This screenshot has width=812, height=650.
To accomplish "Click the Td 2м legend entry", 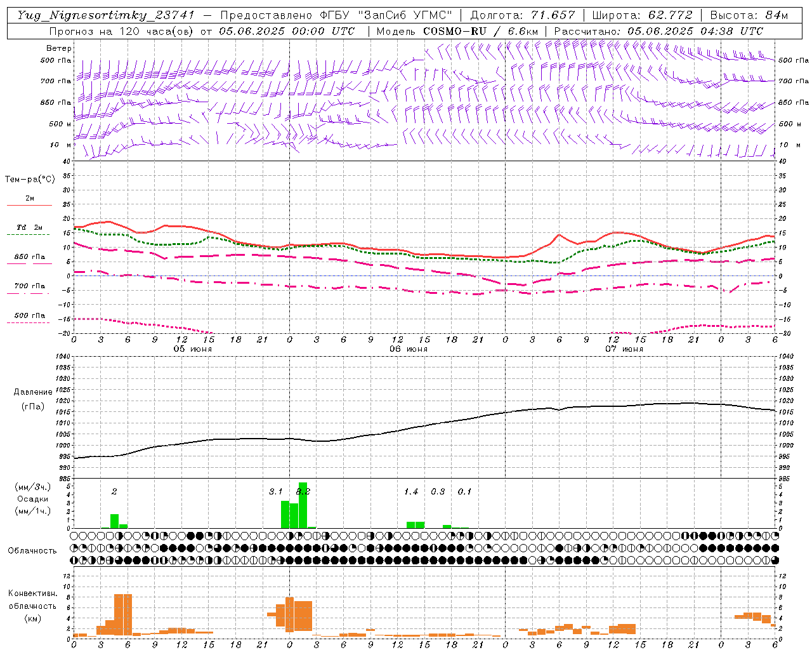I will click(x=29, y=227).
